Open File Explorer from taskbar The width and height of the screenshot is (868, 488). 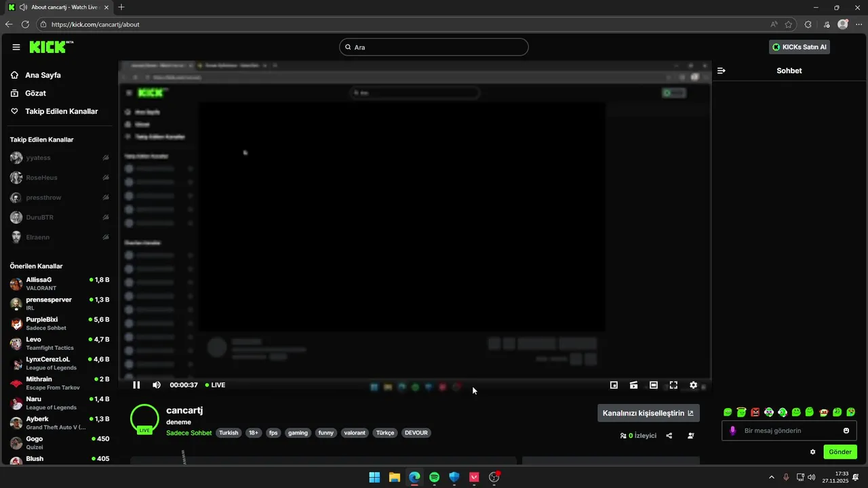tap(395, 477)
